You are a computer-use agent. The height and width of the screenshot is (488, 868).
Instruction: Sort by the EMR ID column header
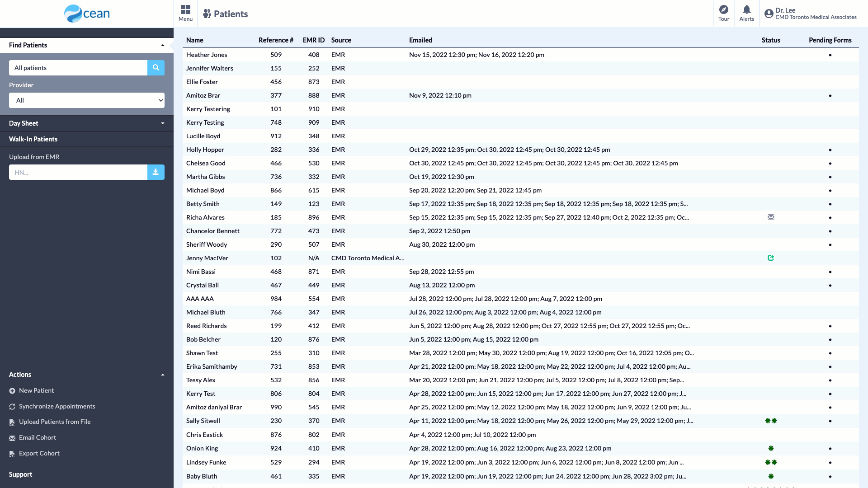point(314,40)
